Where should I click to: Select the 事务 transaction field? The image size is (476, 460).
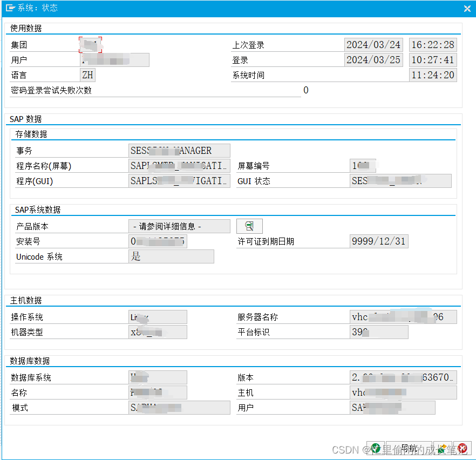pos(179,151)
